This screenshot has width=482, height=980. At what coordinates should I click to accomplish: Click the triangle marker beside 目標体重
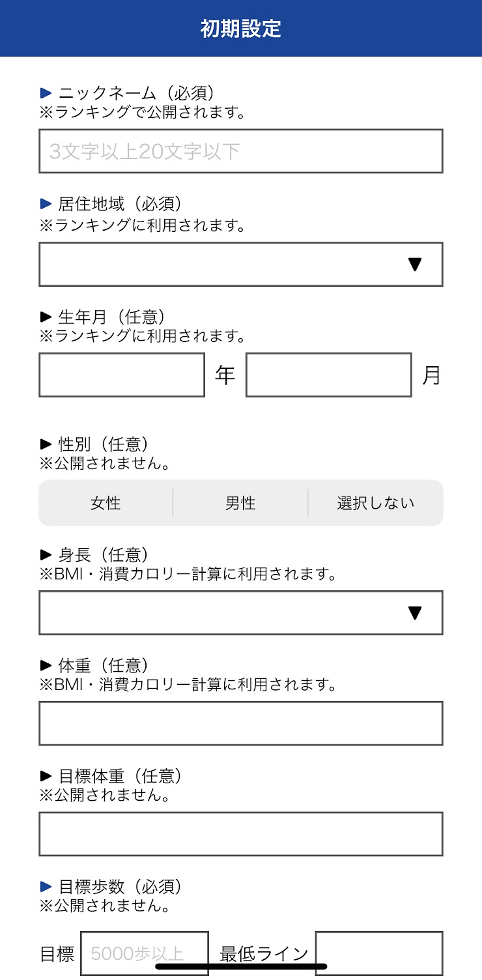[x=46, y=776]
